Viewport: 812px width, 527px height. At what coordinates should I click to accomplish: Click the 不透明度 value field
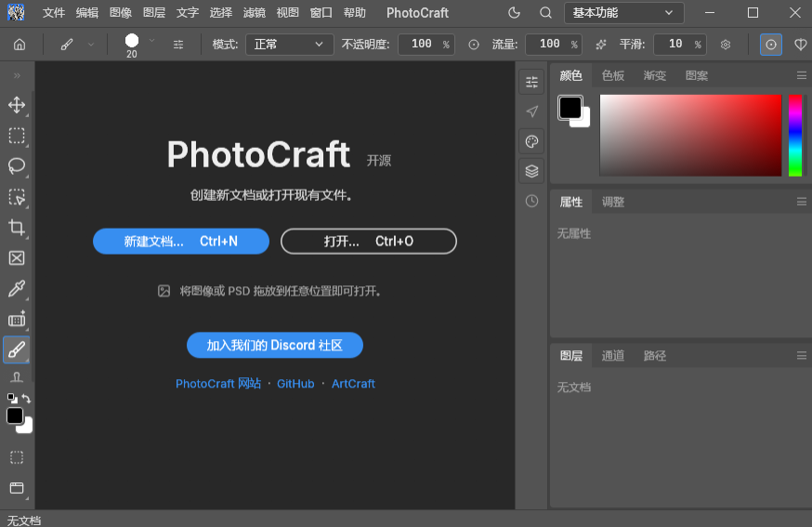click(426, 45)
